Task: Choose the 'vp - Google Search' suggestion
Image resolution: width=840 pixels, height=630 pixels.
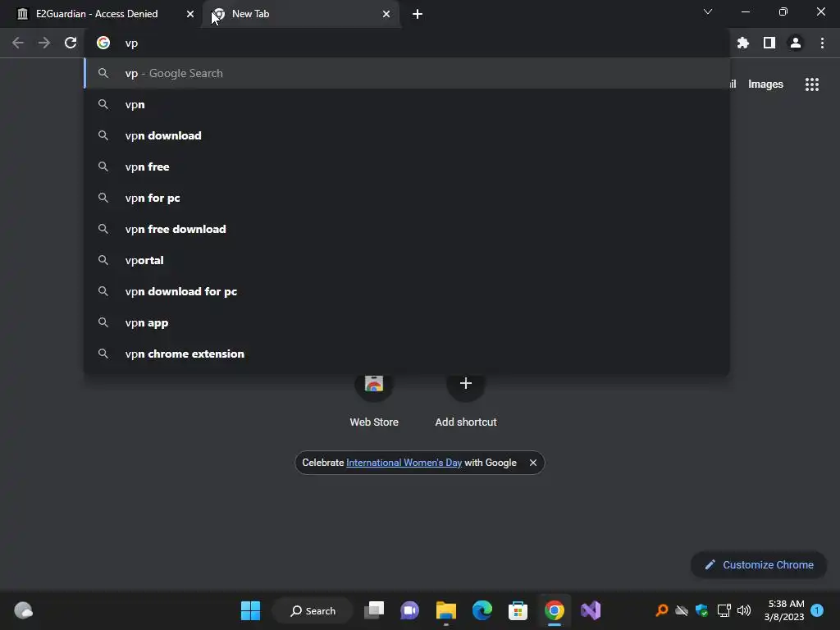Action: (x=407, y=73)
